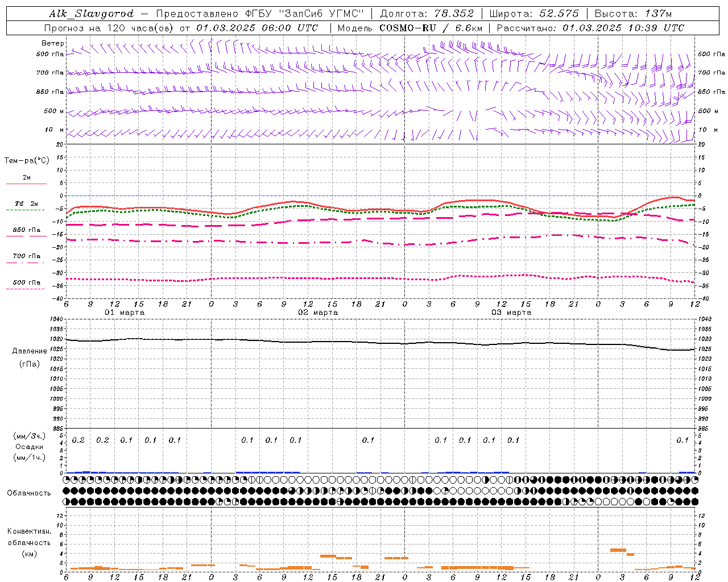Click the Высота: 137м value
728x582 pixels.
coord(633,14)
